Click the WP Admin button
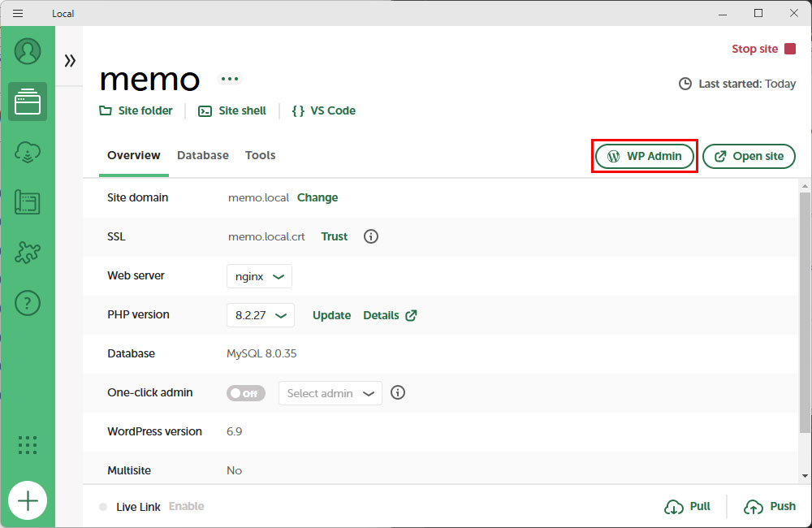The image size is (812, 528). 645,156
